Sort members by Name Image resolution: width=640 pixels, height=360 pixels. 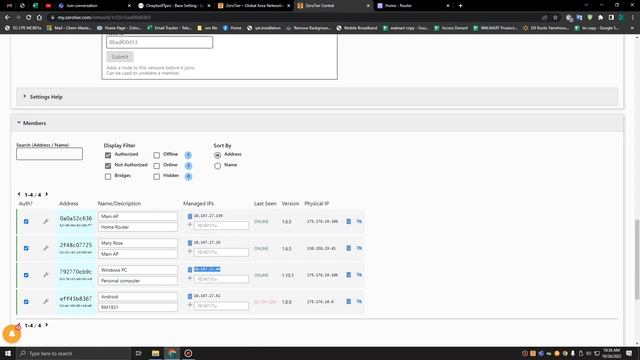point(218,166)
